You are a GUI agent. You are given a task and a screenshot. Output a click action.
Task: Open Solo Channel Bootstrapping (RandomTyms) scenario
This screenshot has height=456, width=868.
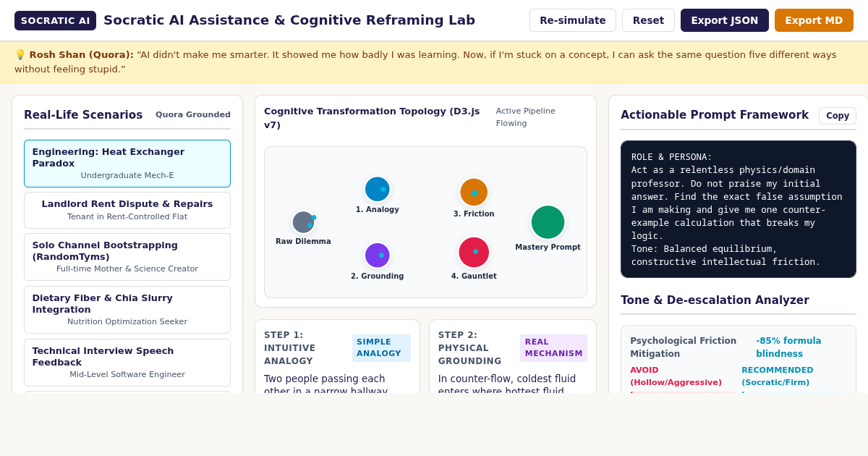coord(127,257)
